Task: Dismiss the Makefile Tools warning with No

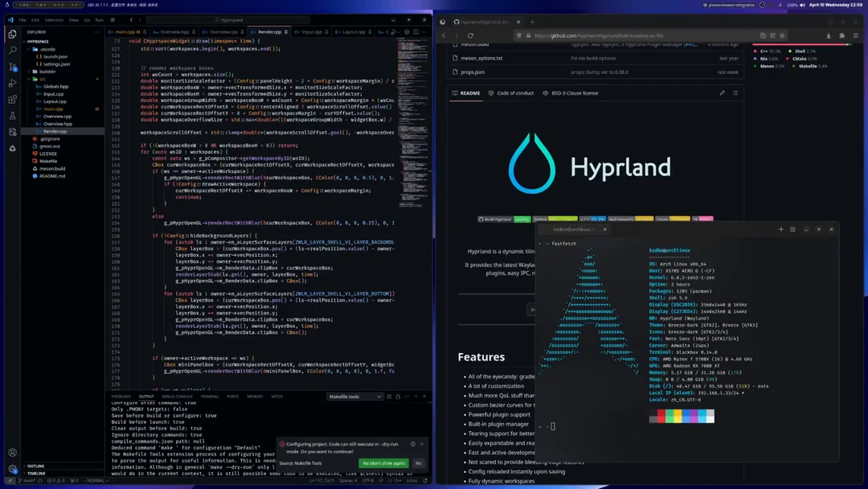Action: [x=418, y=463]
